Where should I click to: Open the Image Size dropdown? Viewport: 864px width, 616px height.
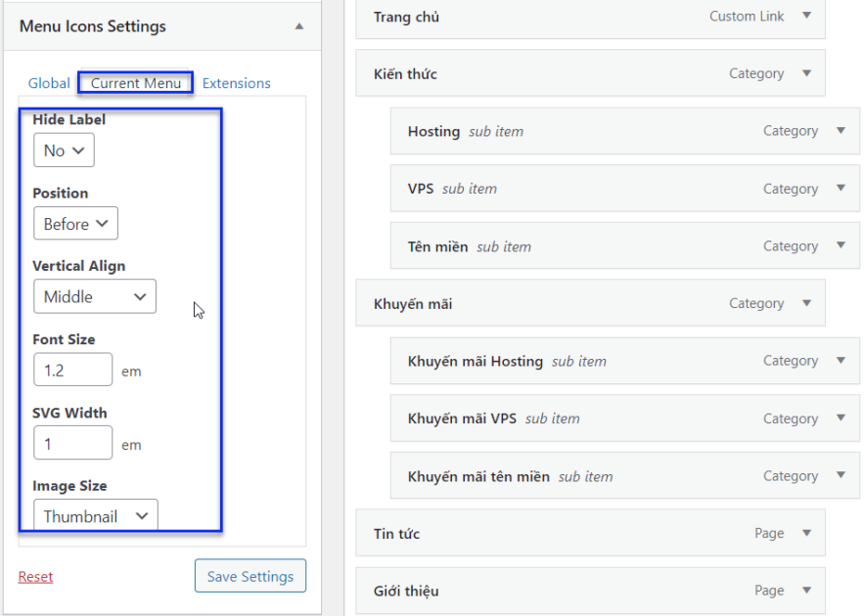(x=95, y=515)
